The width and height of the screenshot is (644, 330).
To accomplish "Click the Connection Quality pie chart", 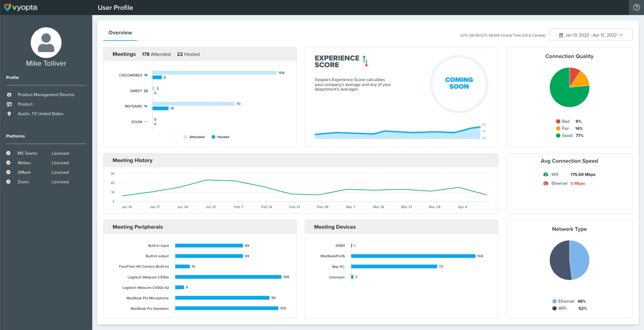I will coord(569,87).
